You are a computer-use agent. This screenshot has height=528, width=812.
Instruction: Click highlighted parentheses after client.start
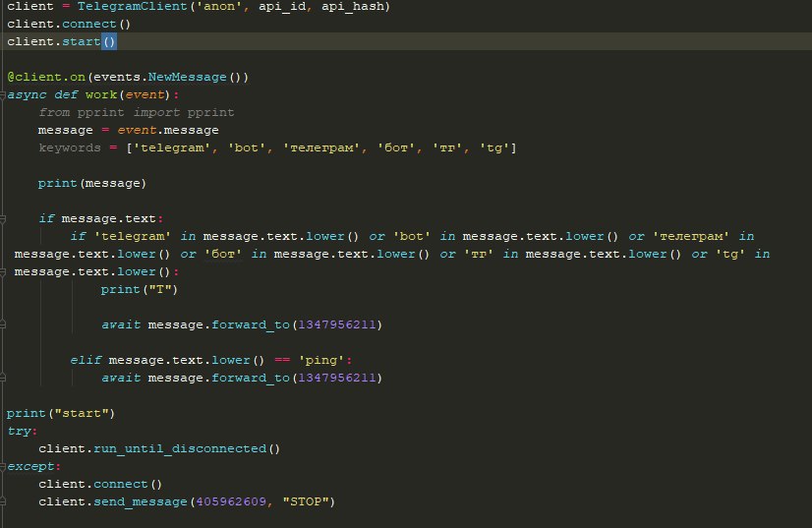tap(109, 41)
